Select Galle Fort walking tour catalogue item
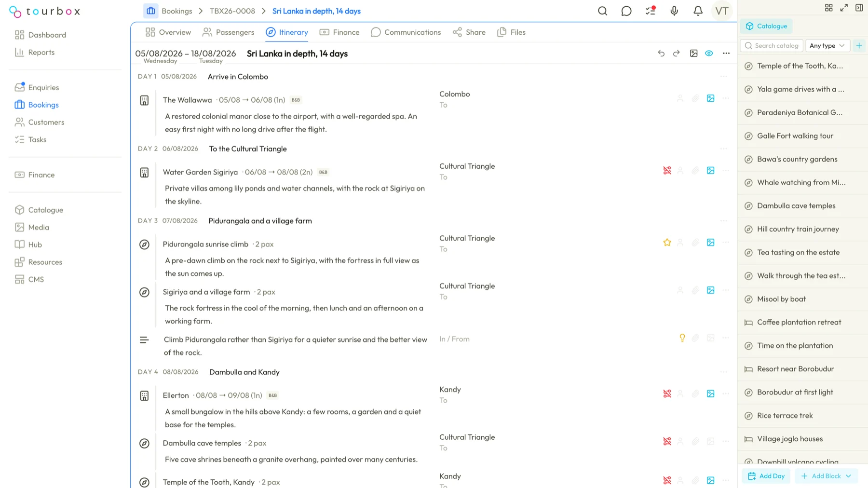Screen dimensions: 868x488 802,136
